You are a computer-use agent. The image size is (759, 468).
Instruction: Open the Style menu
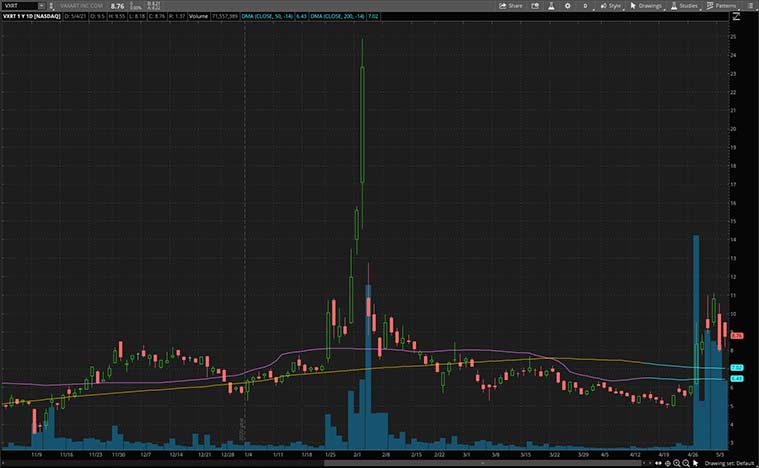610,5
